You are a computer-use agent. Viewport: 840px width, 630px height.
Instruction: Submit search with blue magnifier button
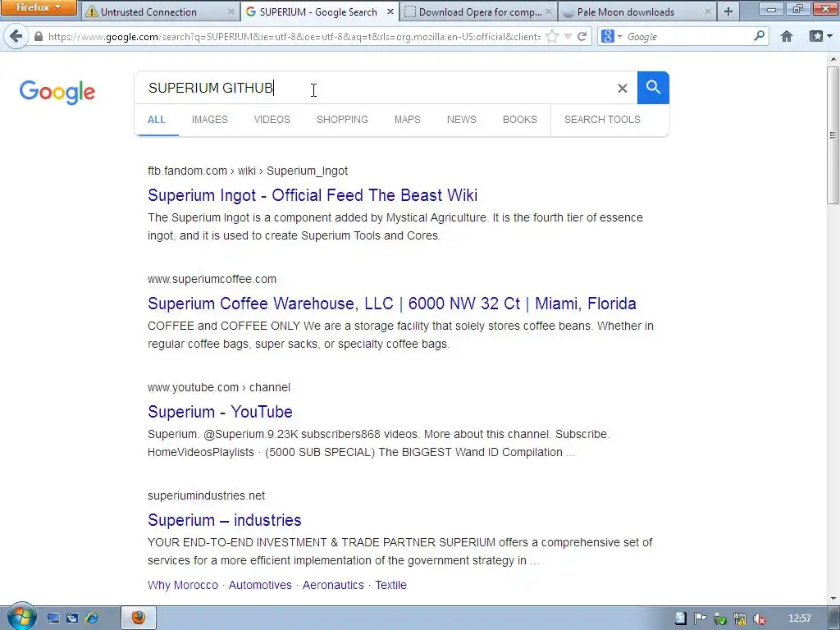[x=653, y=87]
